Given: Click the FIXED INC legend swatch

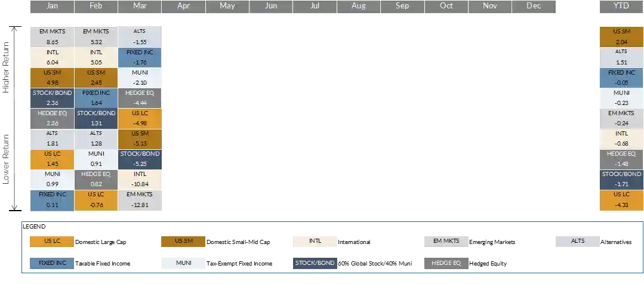Looking at the screenshot, I should tap(52, 264).
